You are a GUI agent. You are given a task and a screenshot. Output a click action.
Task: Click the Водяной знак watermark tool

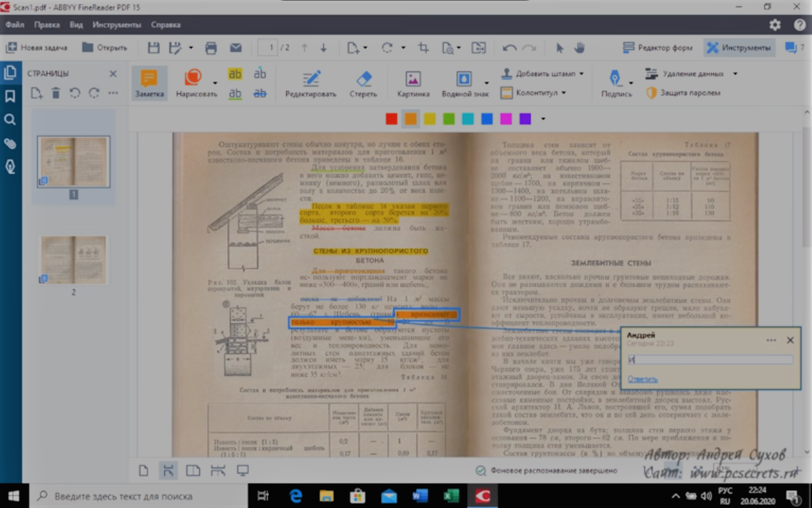[464, 83]
